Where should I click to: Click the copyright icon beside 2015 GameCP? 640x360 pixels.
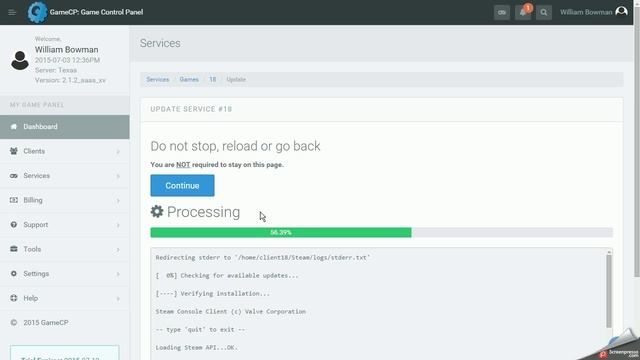13,322
